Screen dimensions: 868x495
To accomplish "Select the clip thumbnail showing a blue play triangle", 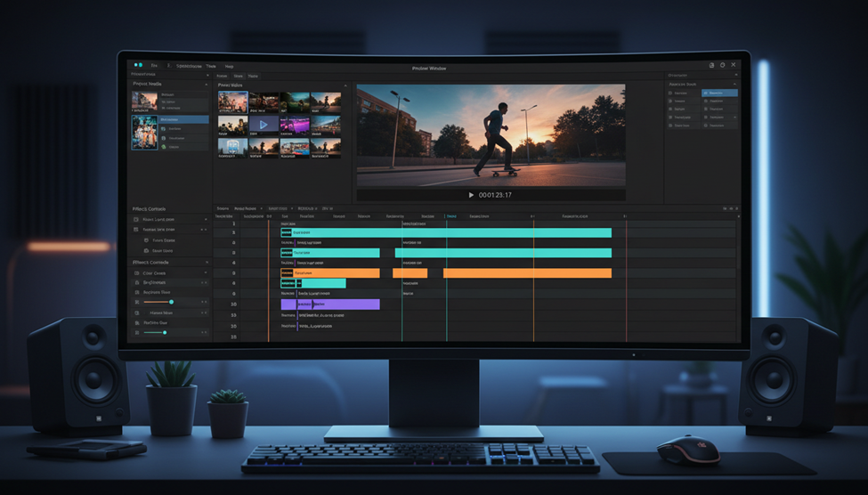I will coord(264,126).
